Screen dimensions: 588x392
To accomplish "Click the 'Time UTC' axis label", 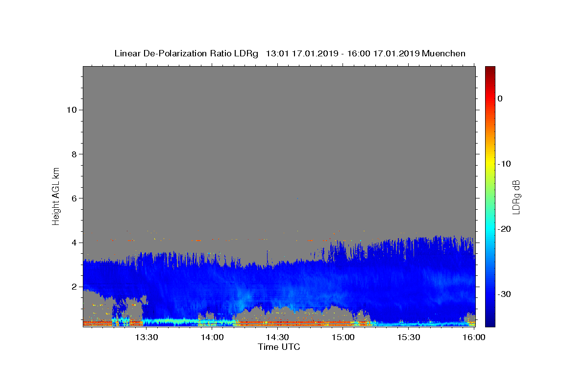I will 279,347.
